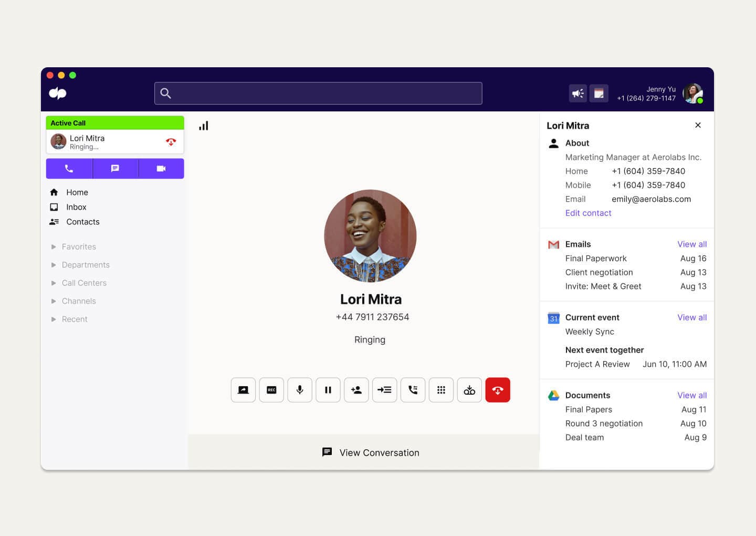Edit contact details for Lori Mitra

588,213
